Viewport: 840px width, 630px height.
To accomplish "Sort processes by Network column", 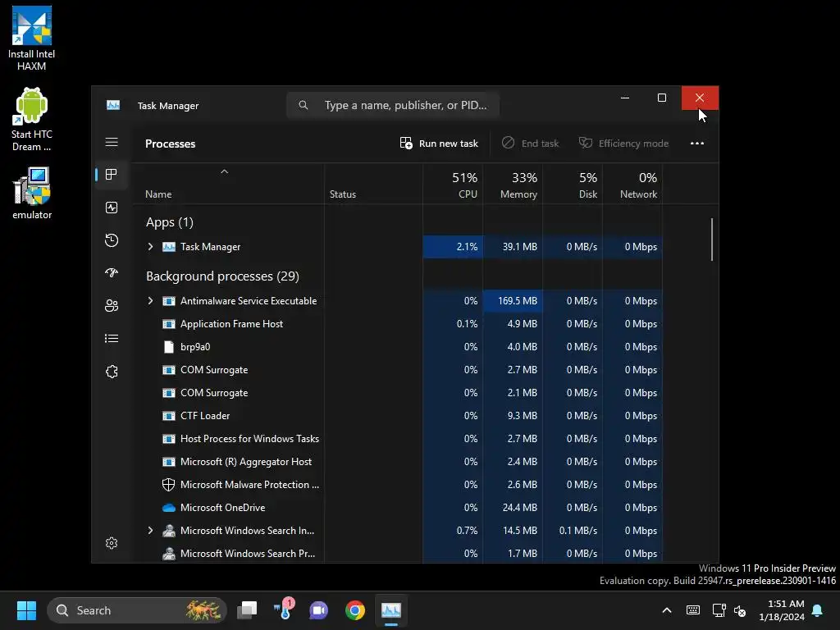I will [x=632, y=185].
